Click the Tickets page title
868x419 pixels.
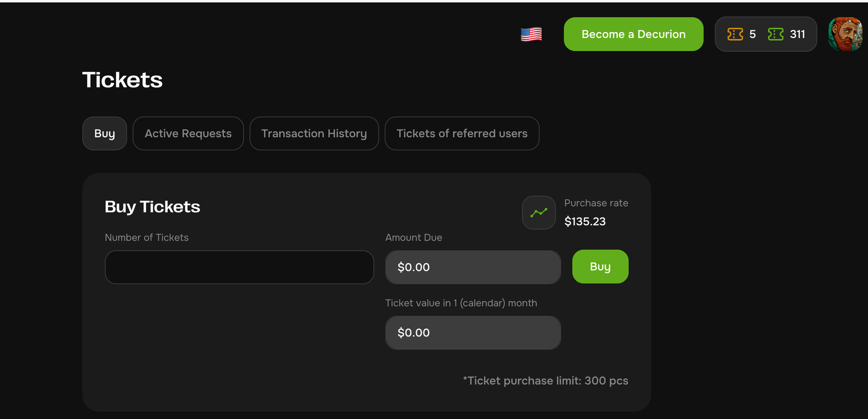click(123, 80)
